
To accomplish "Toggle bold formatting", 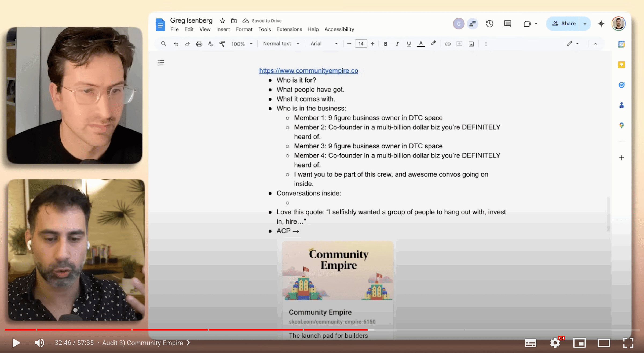I will [385, 44].
